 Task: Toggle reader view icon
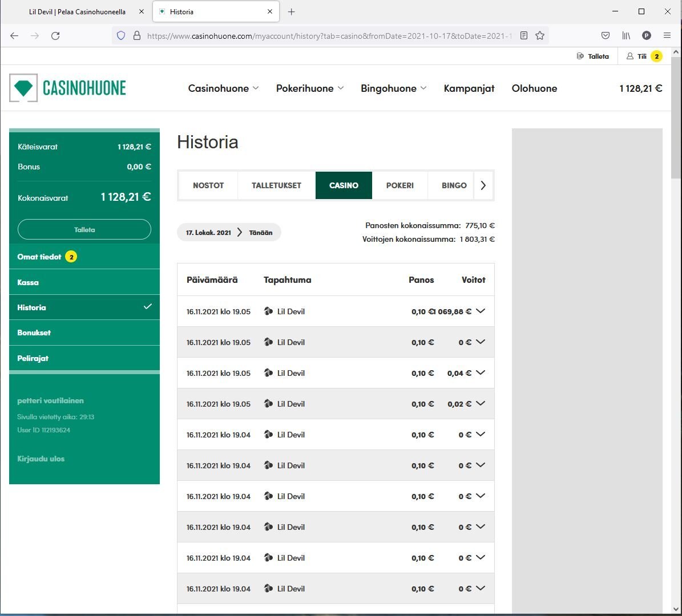coord(524,35)
